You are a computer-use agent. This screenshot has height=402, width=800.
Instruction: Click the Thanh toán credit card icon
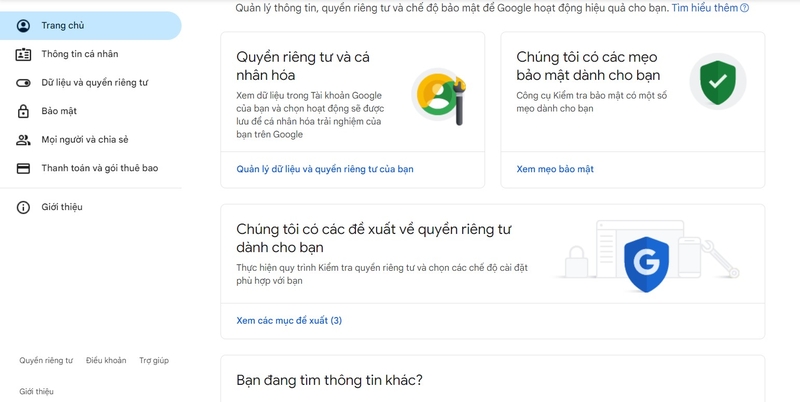tap(23, 168)
